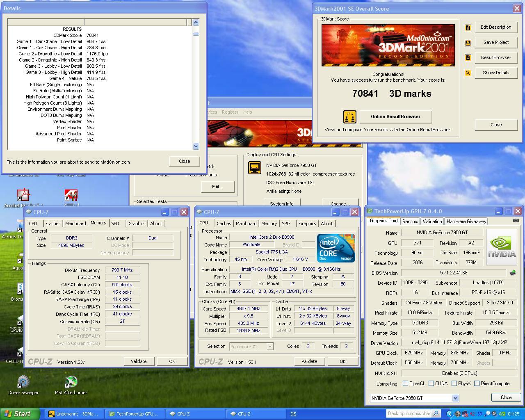The height and width of the screenshot is (420, 525).
Task: Click Close button in GPU-Z
Action: click(506, 397)
